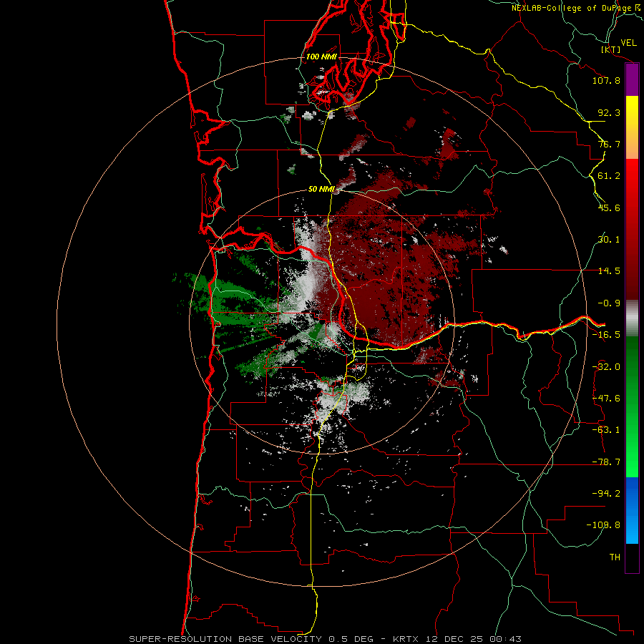Click the 30.1 scale value
Screen dimensions: 644x644
click(x=609, y=240)
